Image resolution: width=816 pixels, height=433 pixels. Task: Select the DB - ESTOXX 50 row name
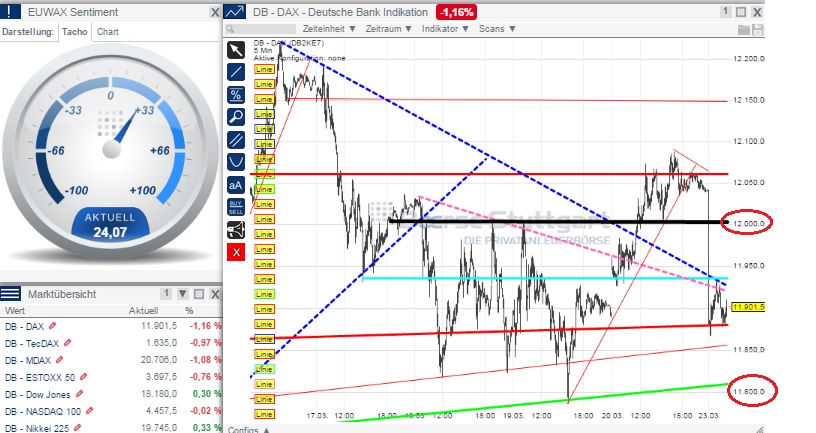[x=40, y=377]
